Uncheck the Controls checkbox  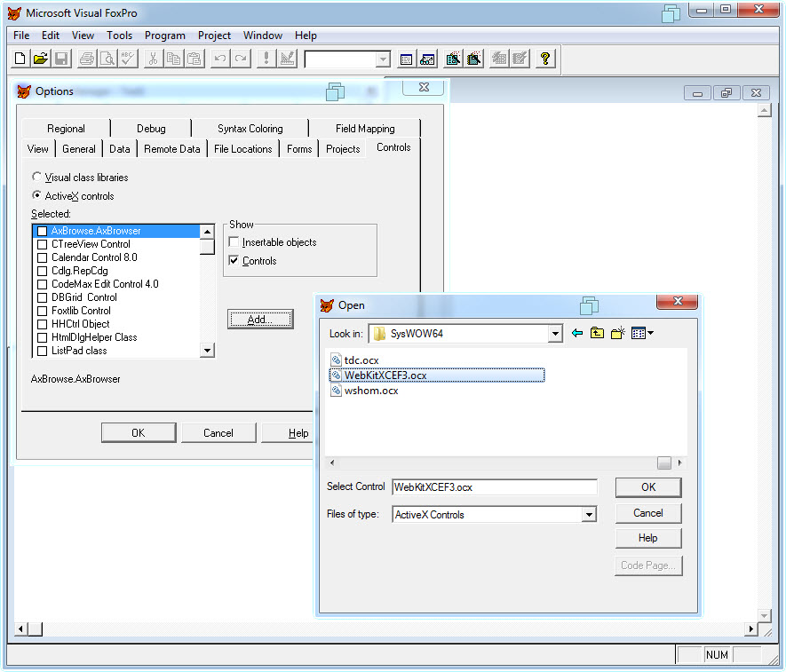(234, 261)
